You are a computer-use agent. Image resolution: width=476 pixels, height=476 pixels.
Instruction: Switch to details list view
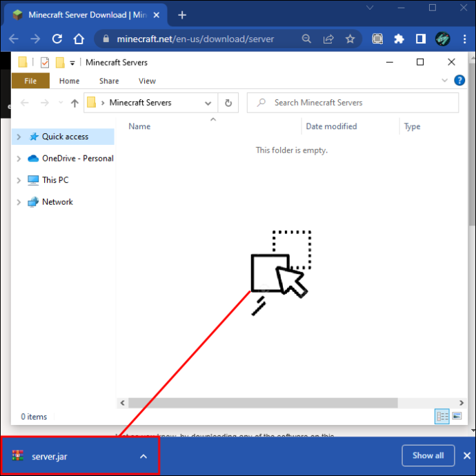[x=442, y=416]
